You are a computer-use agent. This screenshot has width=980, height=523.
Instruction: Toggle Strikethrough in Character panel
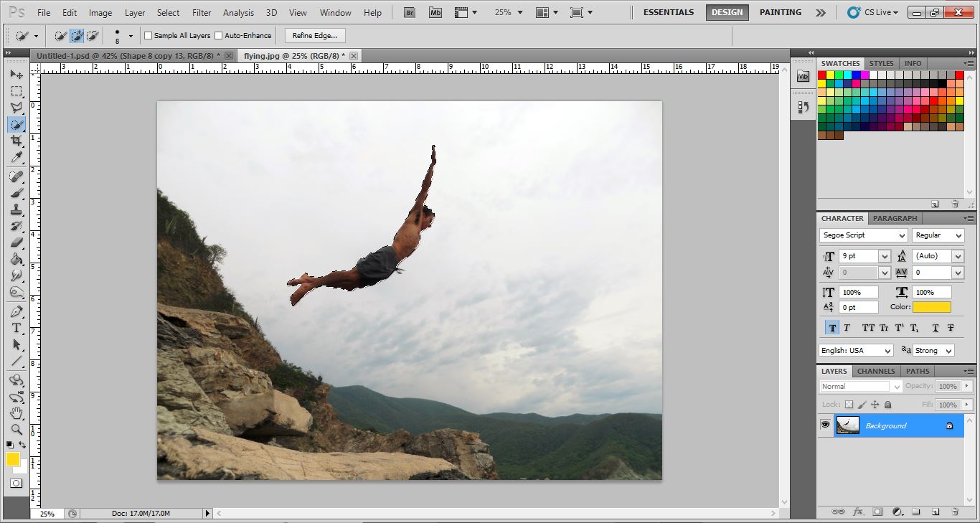pyautogui.click(x=951, y=328)
